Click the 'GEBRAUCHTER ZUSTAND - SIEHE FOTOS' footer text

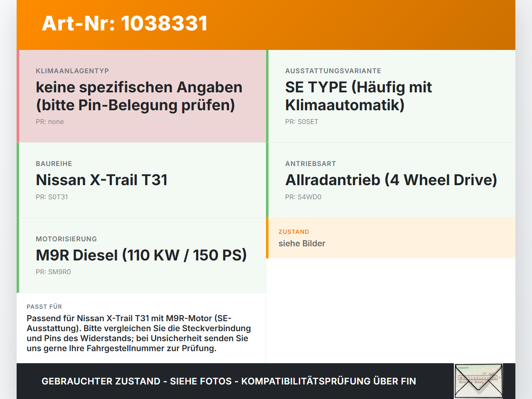point(229,381)
